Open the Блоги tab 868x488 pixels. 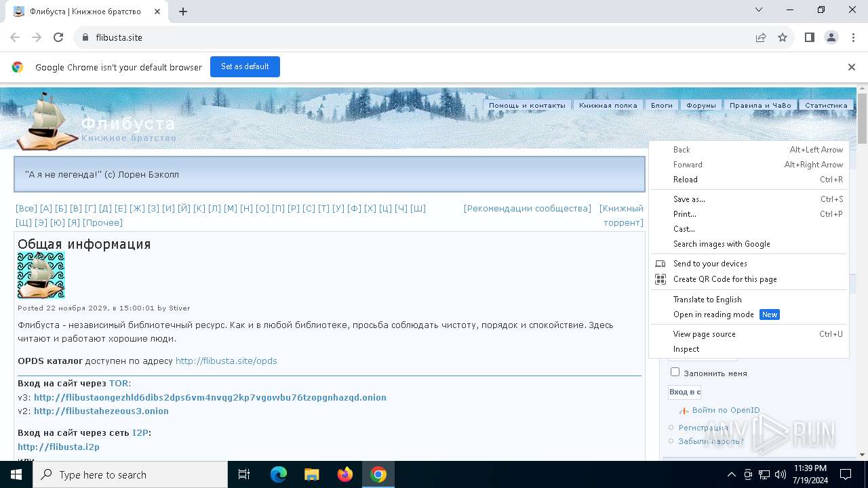tap(662, 105)
